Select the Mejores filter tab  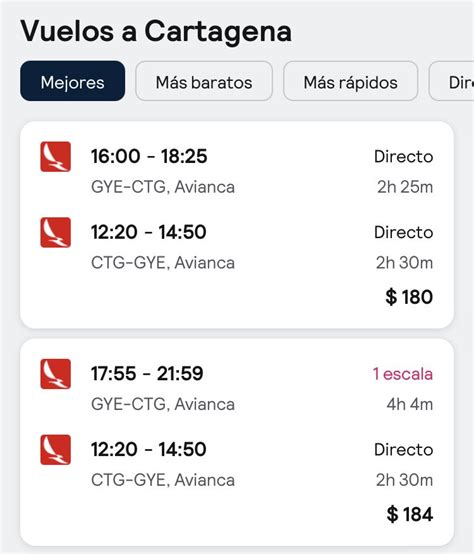pyautogui.click(x=72, y=81)
